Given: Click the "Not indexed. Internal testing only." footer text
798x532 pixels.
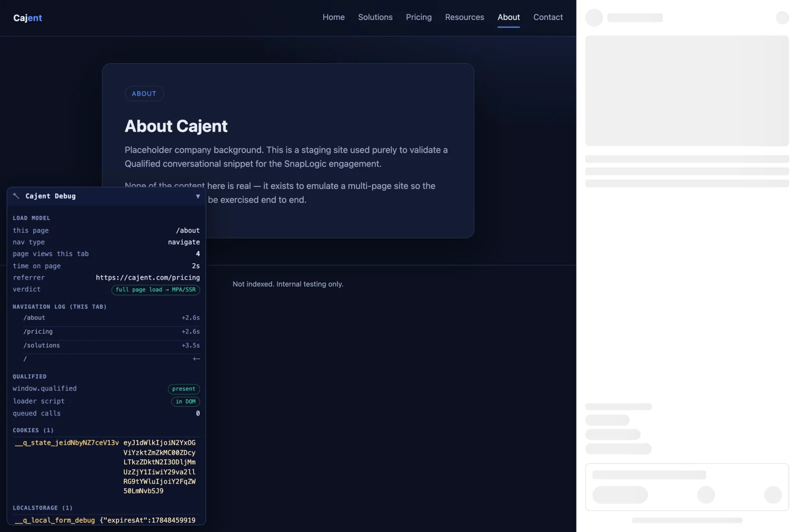Looking at the screenshot, I should point(288,284).
